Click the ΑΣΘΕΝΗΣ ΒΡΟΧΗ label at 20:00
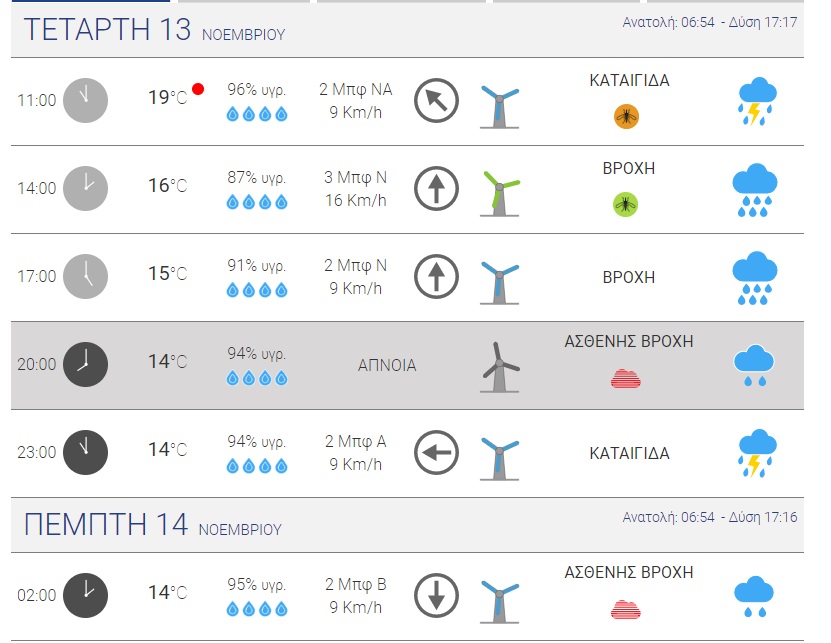831x643 pixels. (629, 342)
